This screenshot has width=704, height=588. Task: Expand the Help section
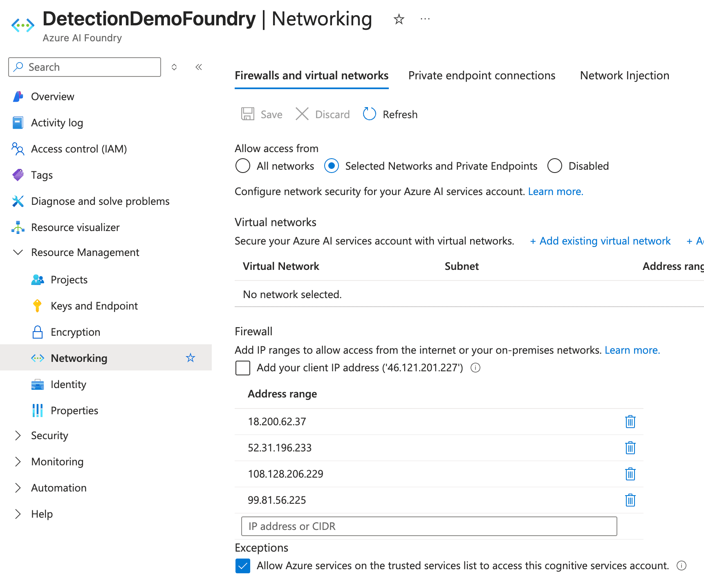click(x=18, y=514)
